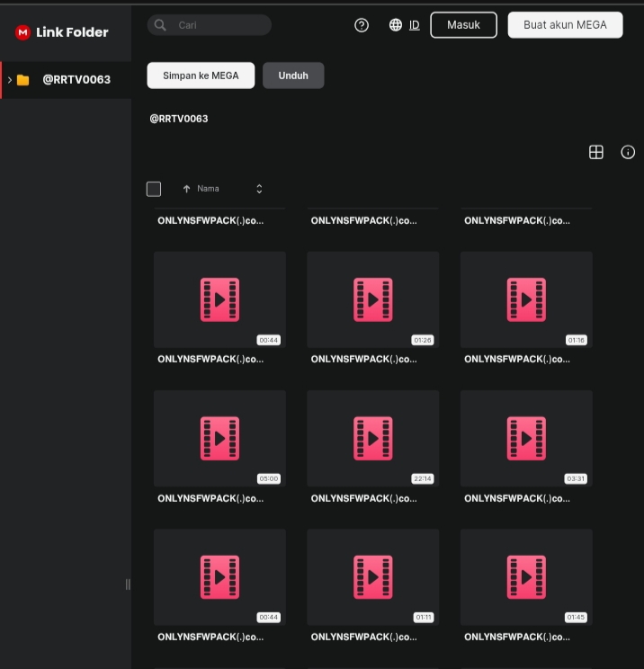Expand the @RRTV0063 folder tree chevron
This screenshot has height=669, width=644.
click(9, 80)
